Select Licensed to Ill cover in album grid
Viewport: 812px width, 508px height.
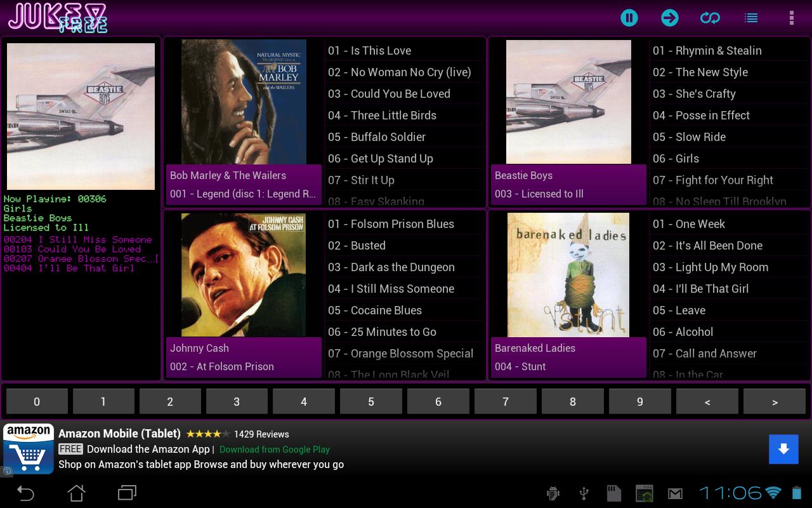click(x=568, y=102)
